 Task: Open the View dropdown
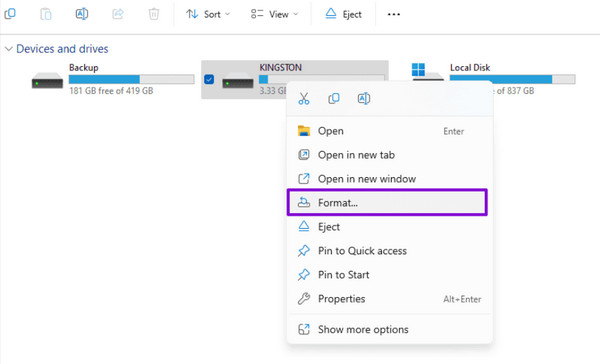coord(274,15)
